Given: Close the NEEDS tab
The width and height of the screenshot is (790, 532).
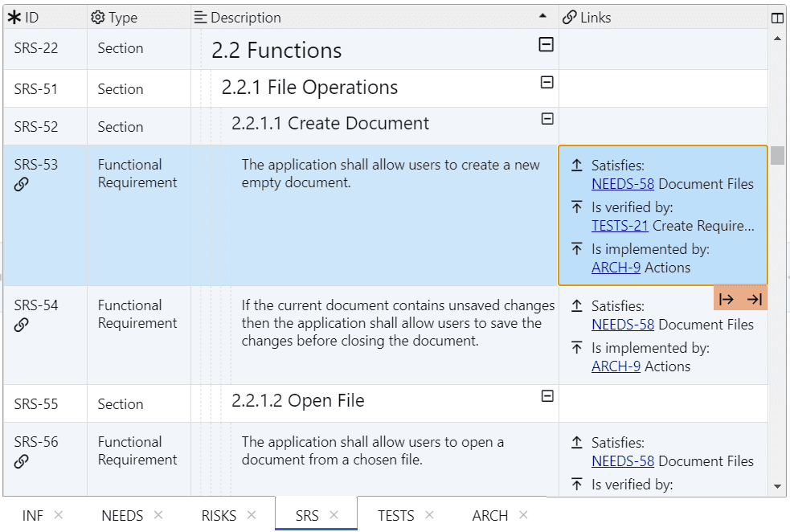Looking at the screenshot, I should 158,515.
